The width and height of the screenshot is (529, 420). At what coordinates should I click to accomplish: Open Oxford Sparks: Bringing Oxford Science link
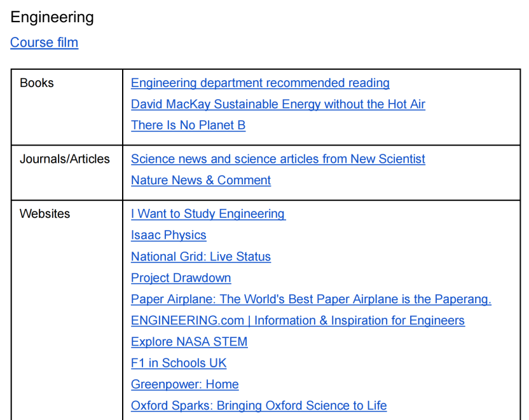(259, 405)
